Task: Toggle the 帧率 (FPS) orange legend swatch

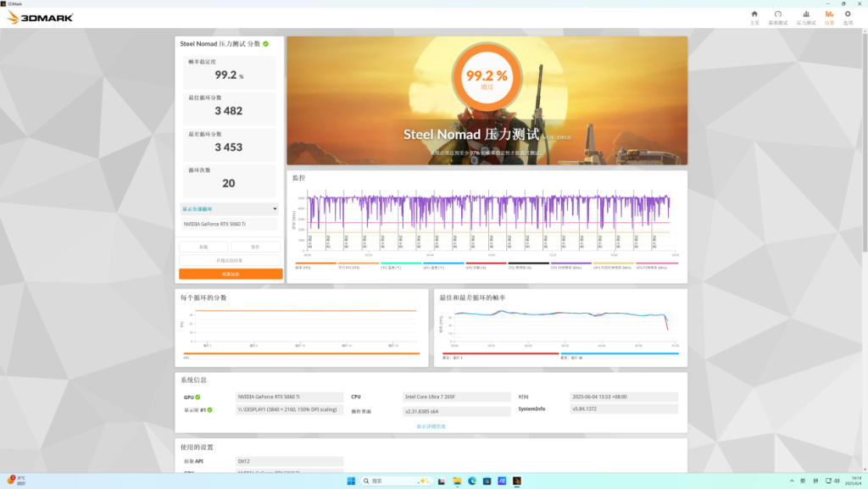Action: (315, 264)
